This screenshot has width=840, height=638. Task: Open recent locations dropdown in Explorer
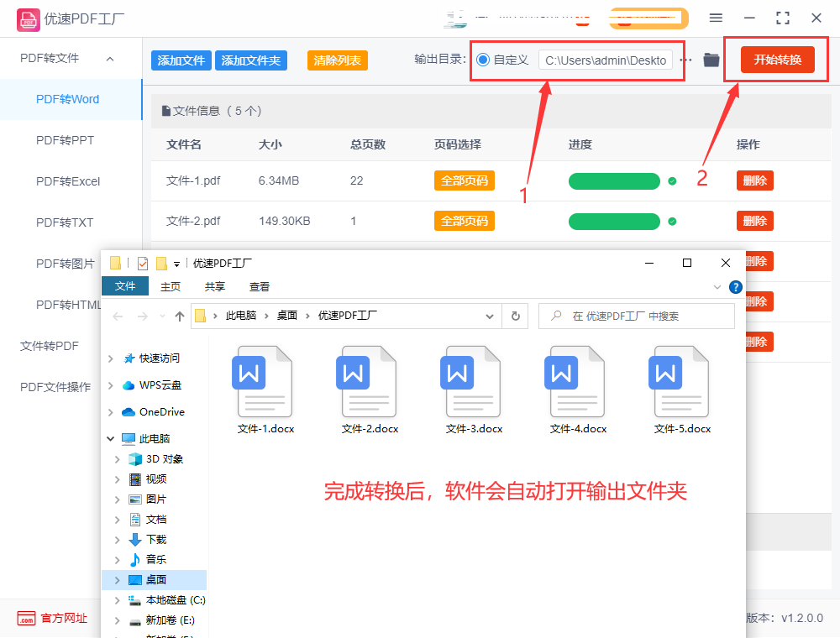click(x=162, y=316)
